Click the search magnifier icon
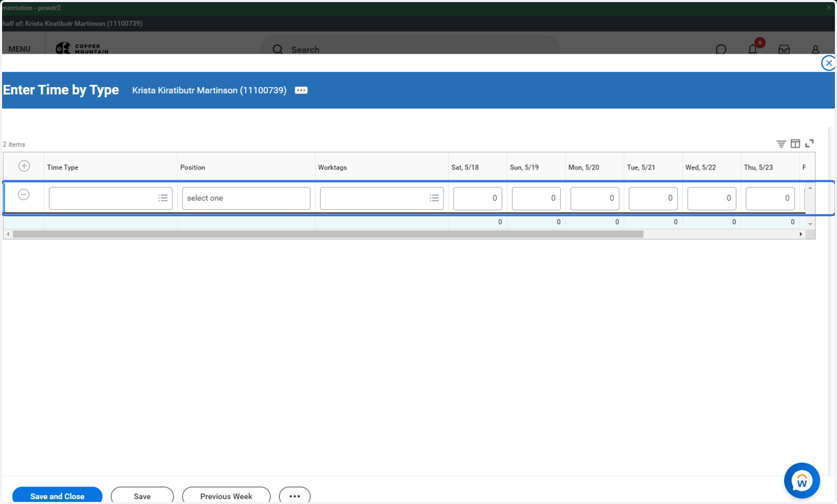Screen dimensions: 837x504 tap(278, 49)
